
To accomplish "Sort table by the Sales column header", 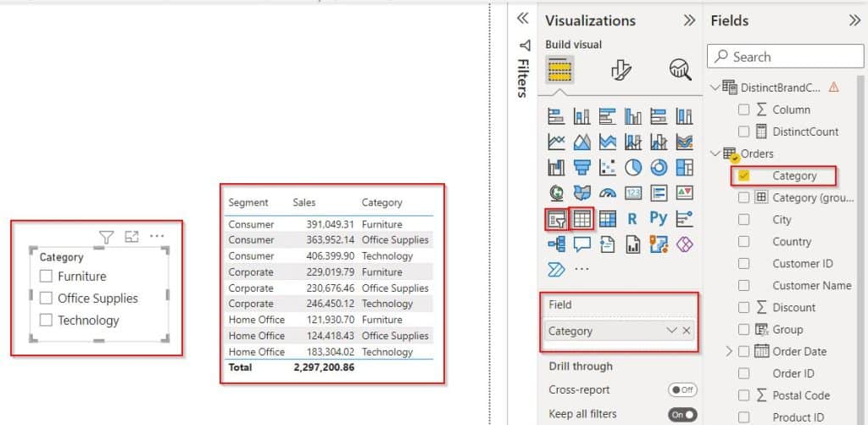I will (304, 203).
